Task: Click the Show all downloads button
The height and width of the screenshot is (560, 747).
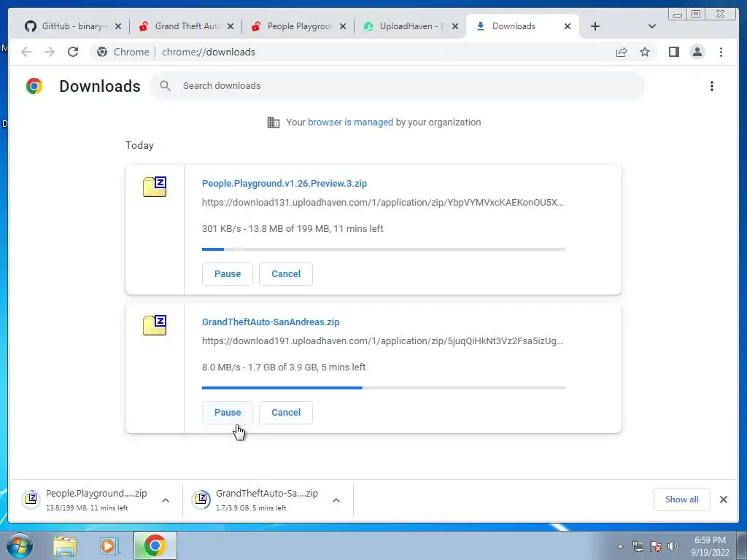Action: [682, 499]
